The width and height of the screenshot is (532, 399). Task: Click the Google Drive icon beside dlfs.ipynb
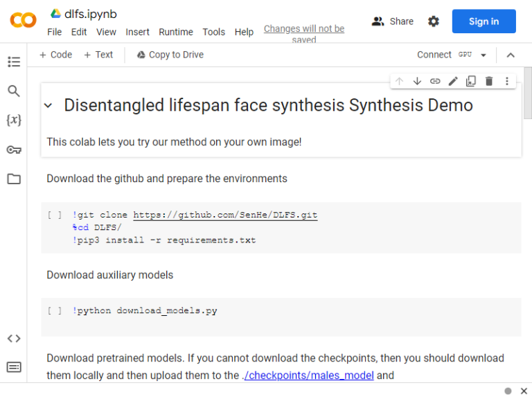(55, 14)
